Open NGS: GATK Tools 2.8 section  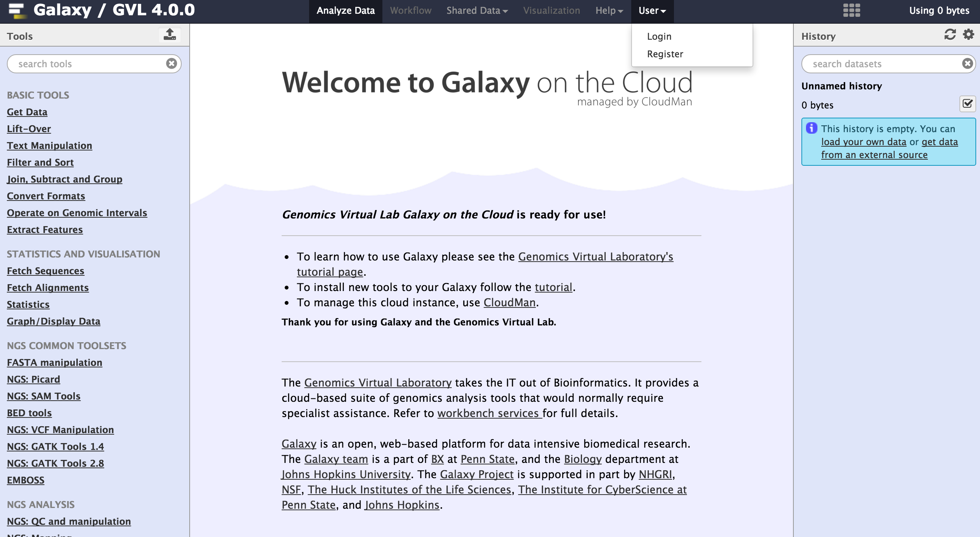click(x=56, y=463)
